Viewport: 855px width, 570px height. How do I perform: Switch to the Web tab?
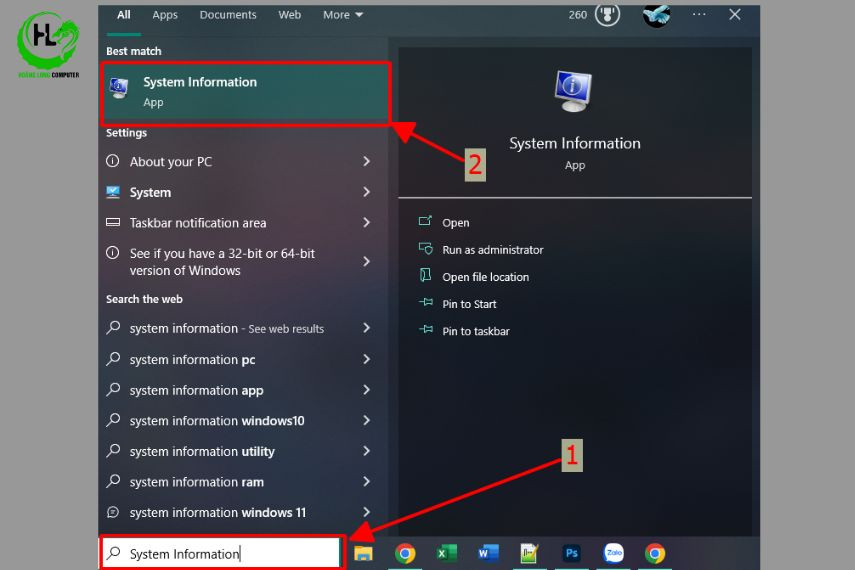pos(290,15)
